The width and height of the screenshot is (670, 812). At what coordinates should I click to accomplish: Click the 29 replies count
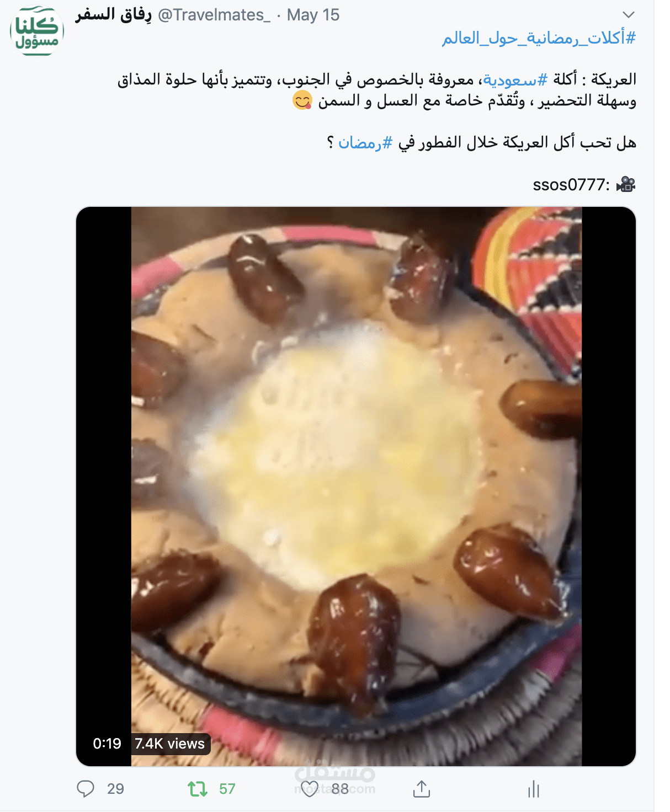click(x=115, y=789)
